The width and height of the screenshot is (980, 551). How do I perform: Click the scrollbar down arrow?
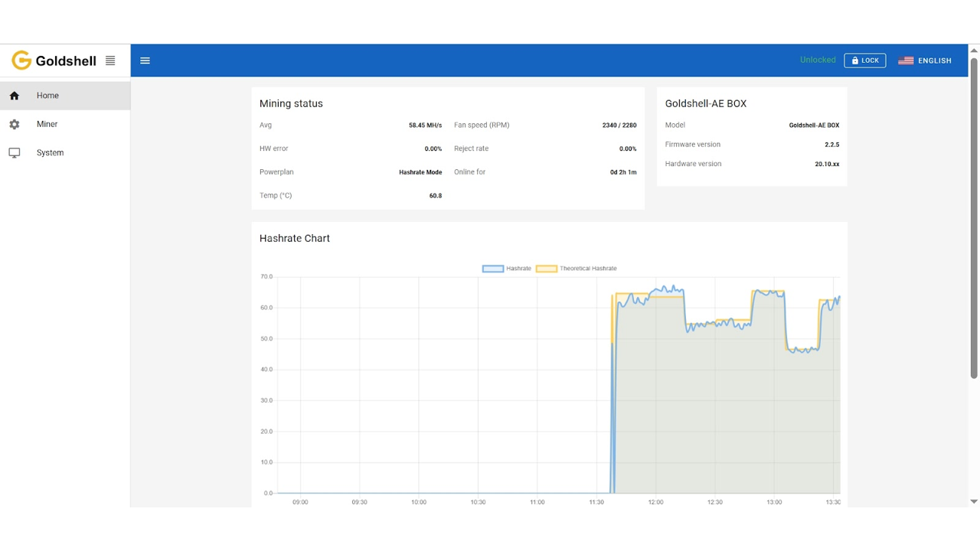point(974,501)
